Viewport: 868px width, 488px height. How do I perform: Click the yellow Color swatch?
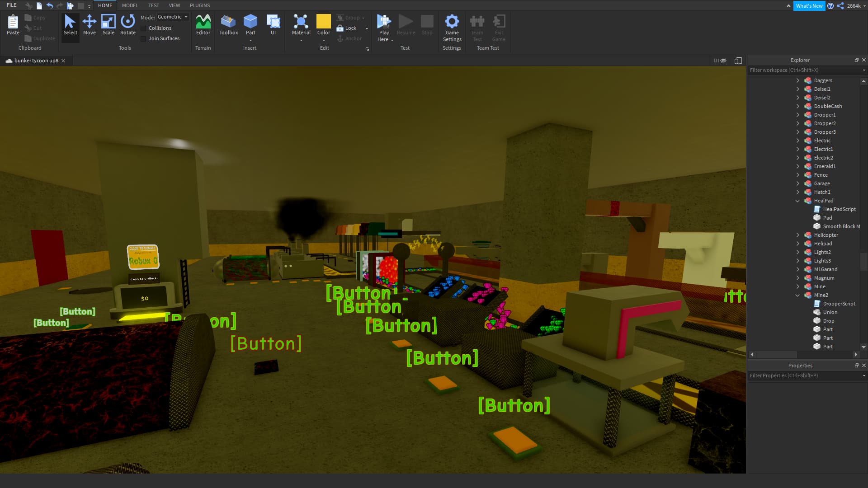point(324,21)
